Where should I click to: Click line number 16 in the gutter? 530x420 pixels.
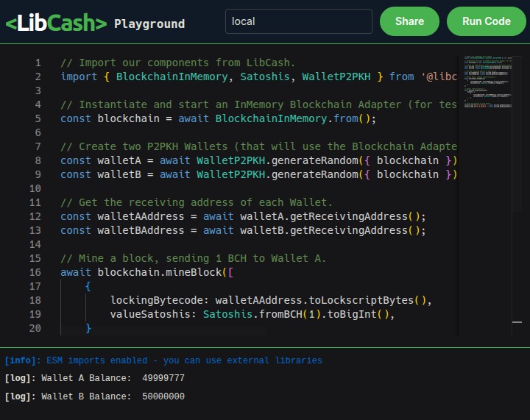click(x=35, y=272)
